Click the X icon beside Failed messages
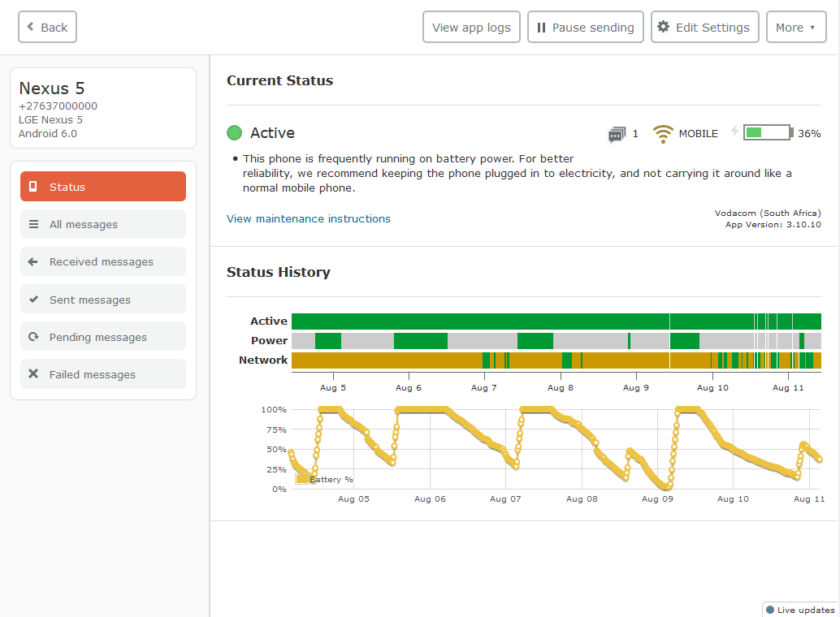840x617 pixels. pyautogui.click(x=33, y=373)
